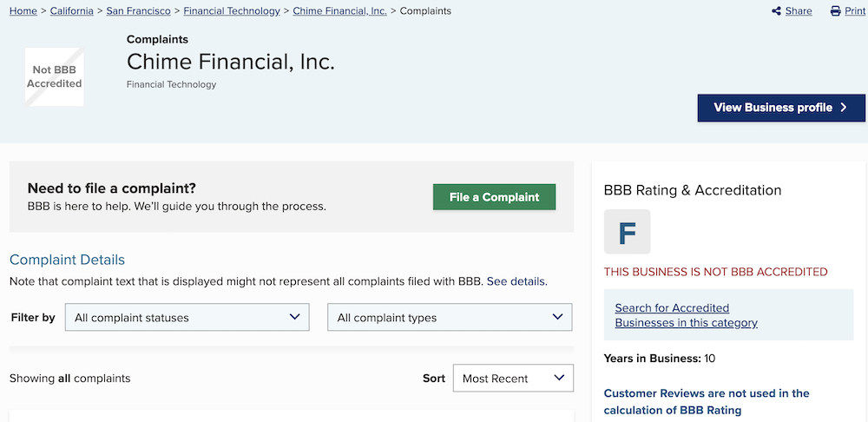
Task: Click View Business profile button
Action: [781, 108]
